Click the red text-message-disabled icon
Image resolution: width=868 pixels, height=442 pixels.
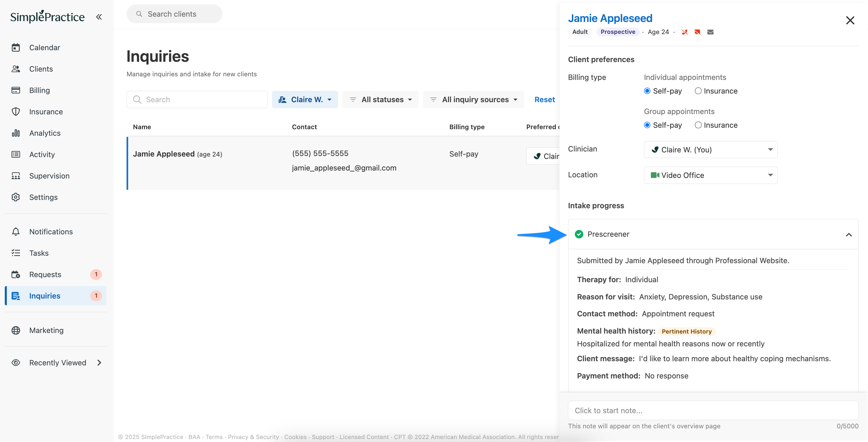pyautogui.click(x=697, y=32)
